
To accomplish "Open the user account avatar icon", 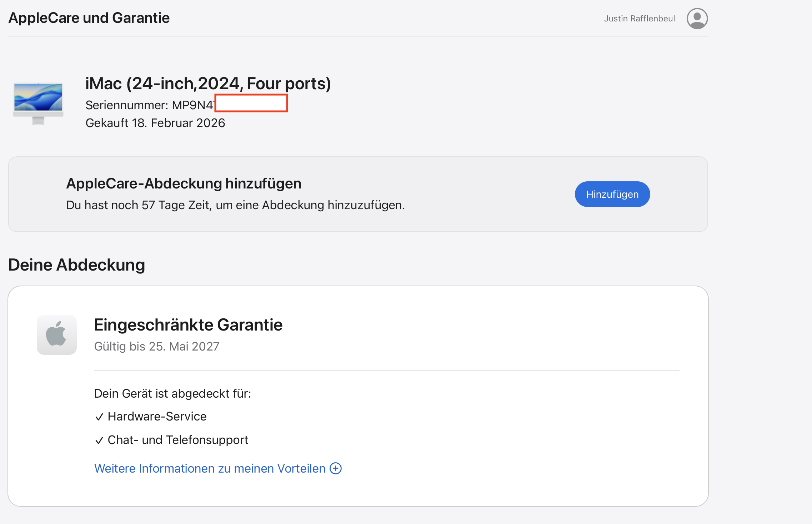I will click(x=697, y=19).
